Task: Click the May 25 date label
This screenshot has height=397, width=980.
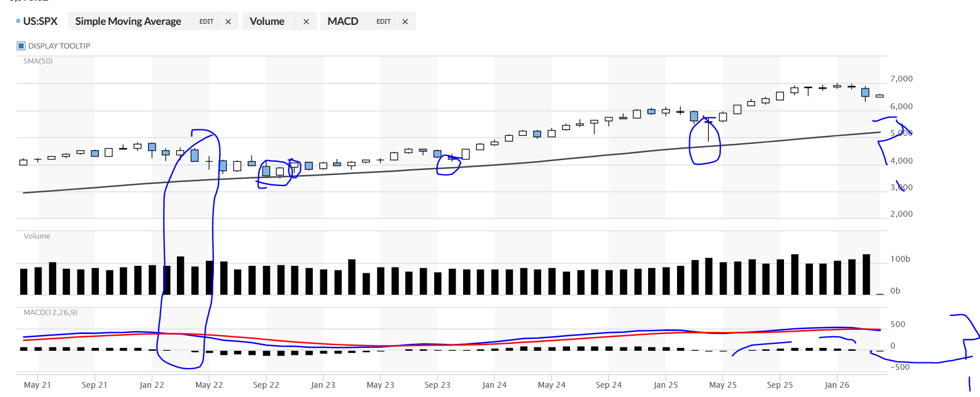Action: [723, 385]
